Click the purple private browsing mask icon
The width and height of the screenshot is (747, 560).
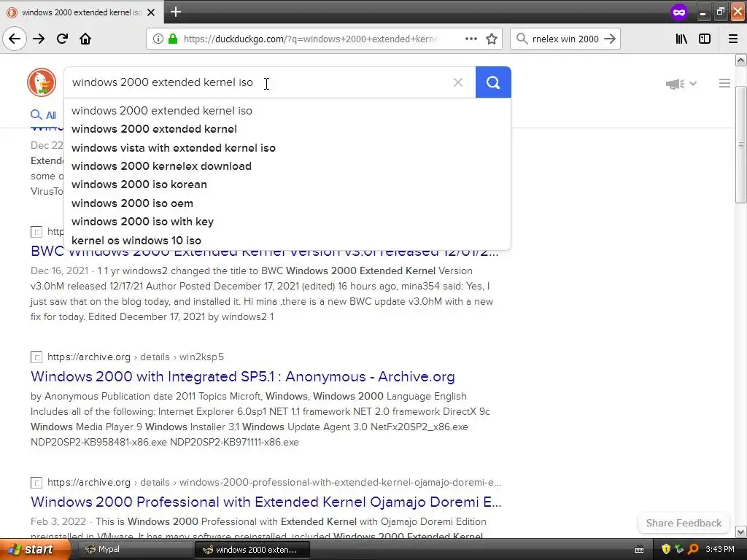coord(679,12)
